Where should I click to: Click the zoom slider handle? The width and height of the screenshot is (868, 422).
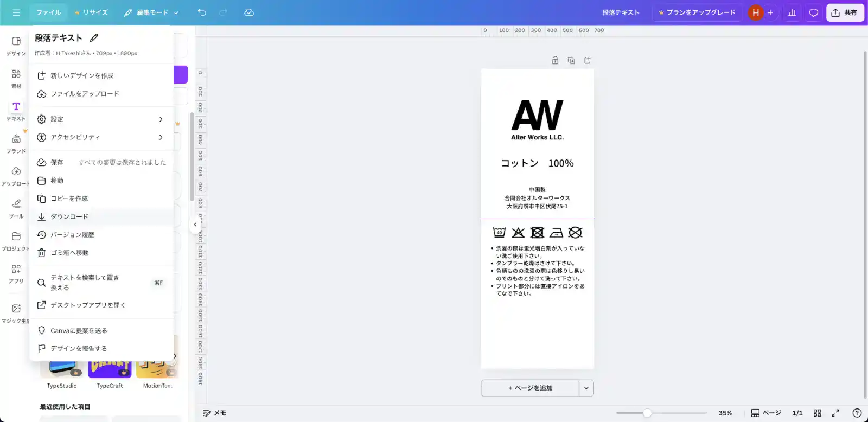click(647, 413)
